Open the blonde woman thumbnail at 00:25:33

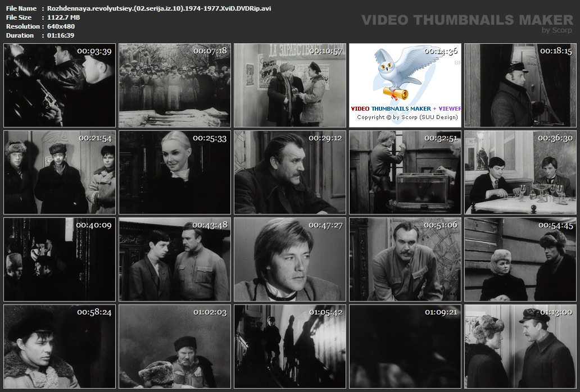tap(175, 172)
